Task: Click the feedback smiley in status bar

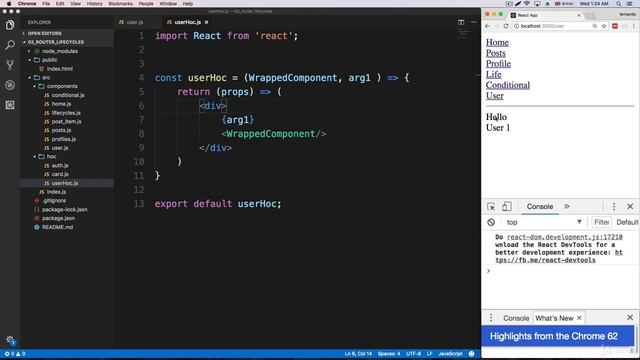Action: pyautogui.click(x=471, y=353)
